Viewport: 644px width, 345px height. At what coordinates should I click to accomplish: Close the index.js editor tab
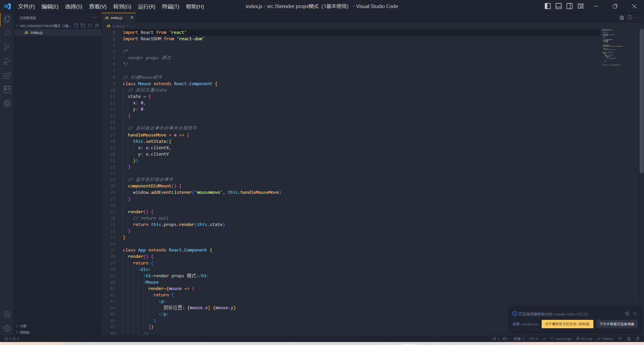pyautogui.click(x=132, y=17)
